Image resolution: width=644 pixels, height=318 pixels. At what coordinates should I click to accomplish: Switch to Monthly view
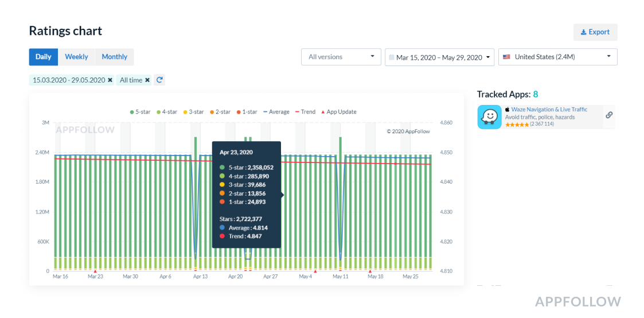tap(115, 57)
